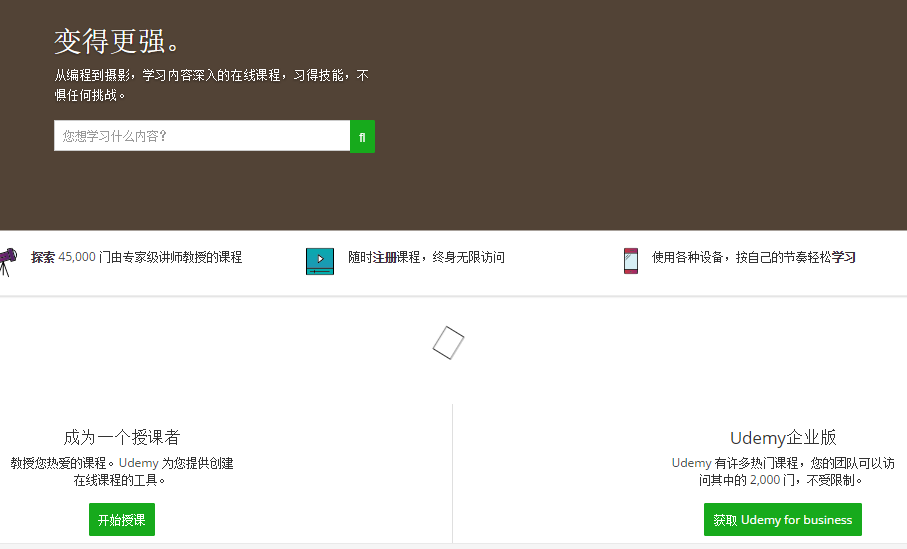This screenshot has height=549, width=907.
Task: Click text 随时注册课程，终身无限访问
Action: [426, 257]
